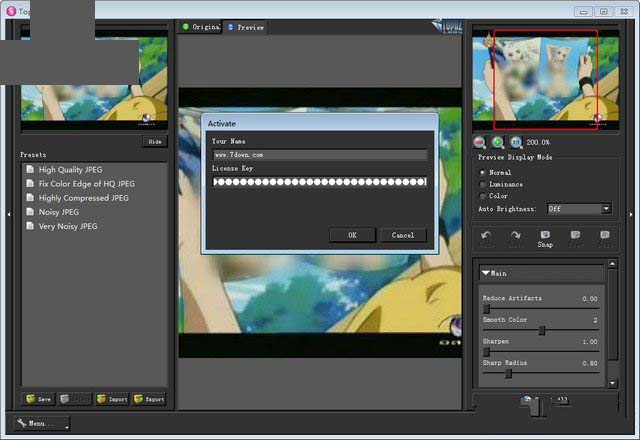Image resolution: width=640 pixels, height=440 pixels.
Task: Click the Reduce Artifacts value 0.00
Action: [x=590, y=299]
